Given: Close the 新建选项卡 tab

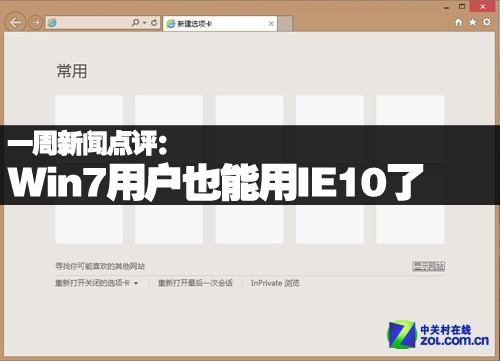Looking at the screenshot, I should (271, 24).
